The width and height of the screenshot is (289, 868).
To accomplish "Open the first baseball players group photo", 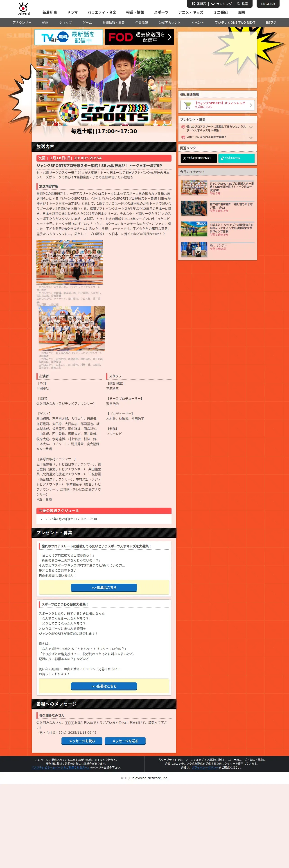I will (x=70, y=262).
